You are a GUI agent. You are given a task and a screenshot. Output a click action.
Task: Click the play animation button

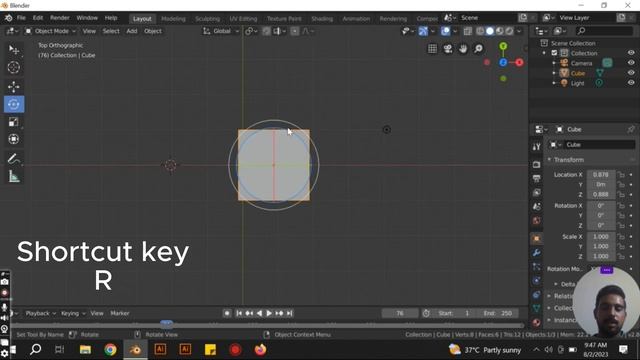tap(269, 313)
